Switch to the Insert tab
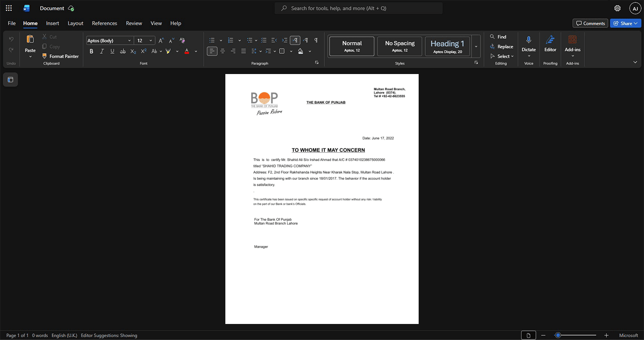 (x=52, y=23)
